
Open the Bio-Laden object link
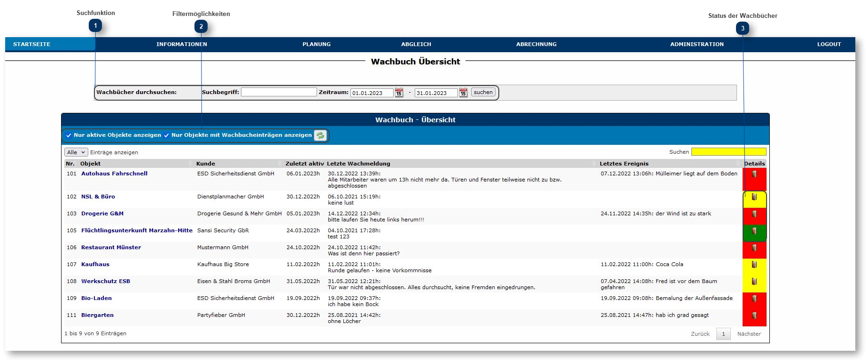96,298
